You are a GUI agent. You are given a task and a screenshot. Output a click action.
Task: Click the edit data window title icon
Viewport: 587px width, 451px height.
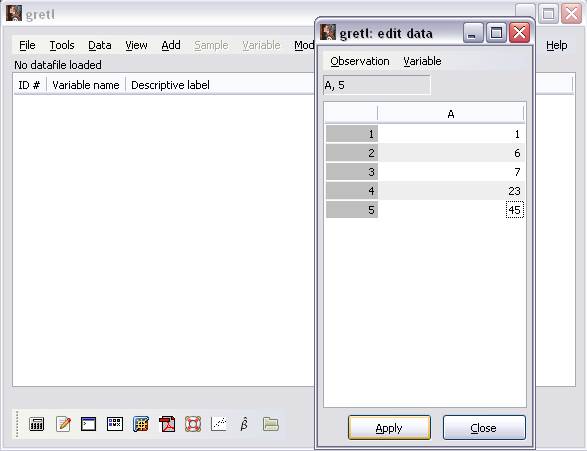coord(328,32)
